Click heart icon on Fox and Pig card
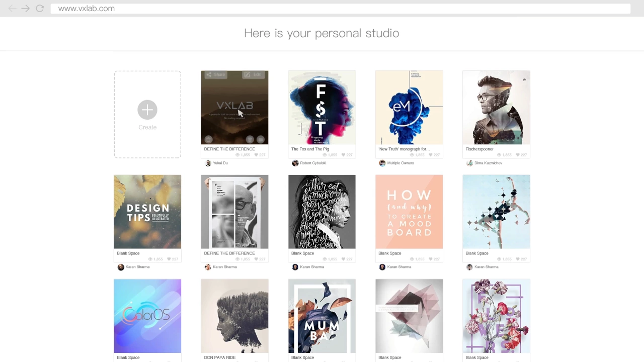This screenshot has width=644, height=362. point(342,155)
